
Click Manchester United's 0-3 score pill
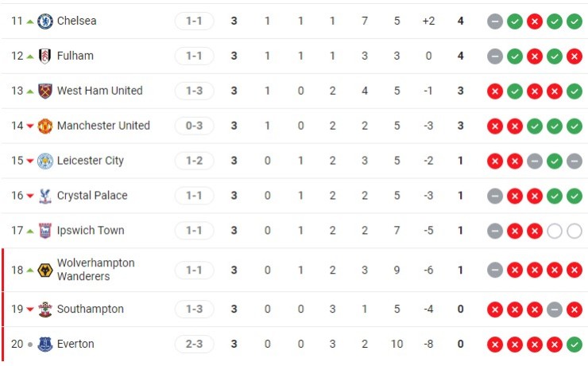click(x=194, y=126)
